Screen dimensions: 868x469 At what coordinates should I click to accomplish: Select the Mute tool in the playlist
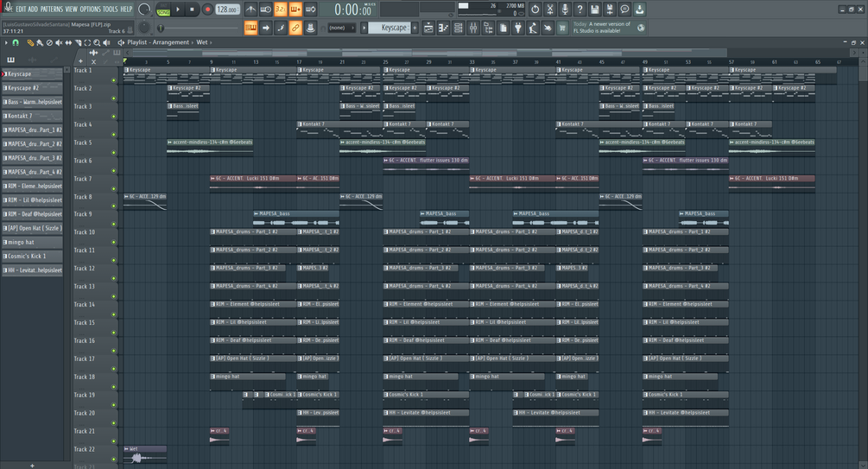[x=59, y=42]
